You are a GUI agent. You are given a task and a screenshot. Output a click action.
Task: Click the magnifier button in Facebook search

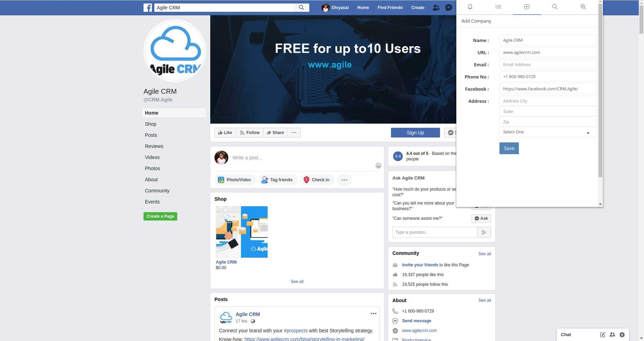pos(301,7)
